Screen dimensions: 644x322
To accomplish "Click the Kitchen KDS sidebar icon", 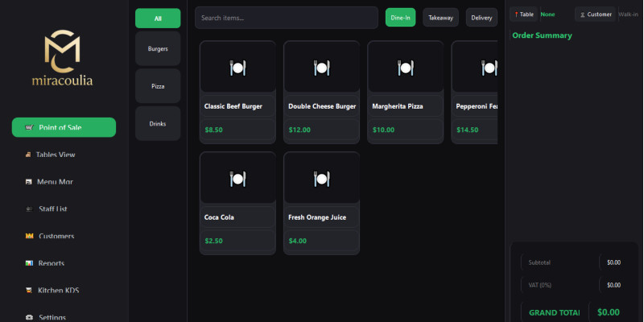I will [x=29, y=291].
